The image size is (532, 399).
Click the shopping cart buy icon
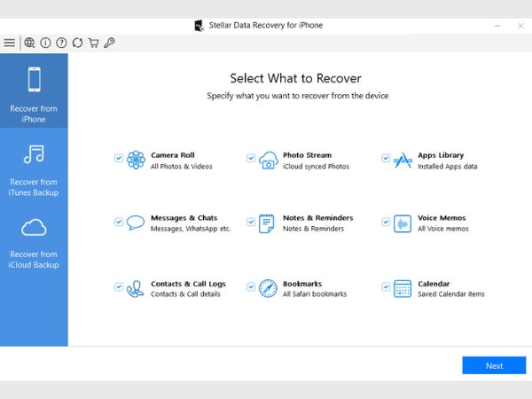point(93,43)
